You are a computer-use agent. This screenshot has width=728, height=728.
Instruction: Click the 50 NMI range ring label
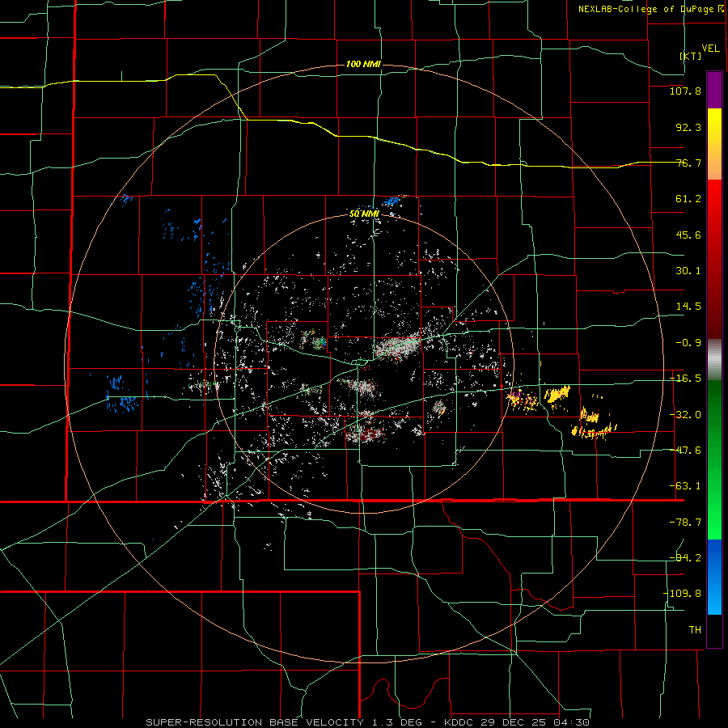[364, 214]
